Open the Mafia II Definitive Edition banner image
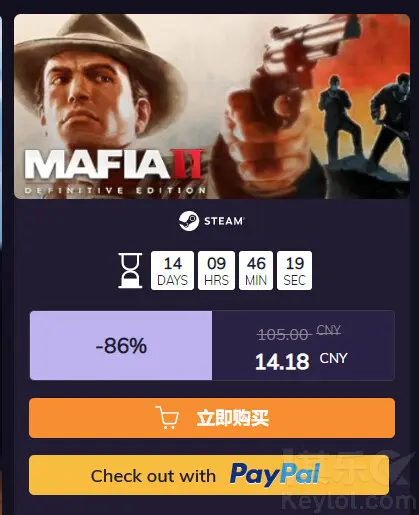The height and width of the screenshot is (515, 419). pos(212,106)
